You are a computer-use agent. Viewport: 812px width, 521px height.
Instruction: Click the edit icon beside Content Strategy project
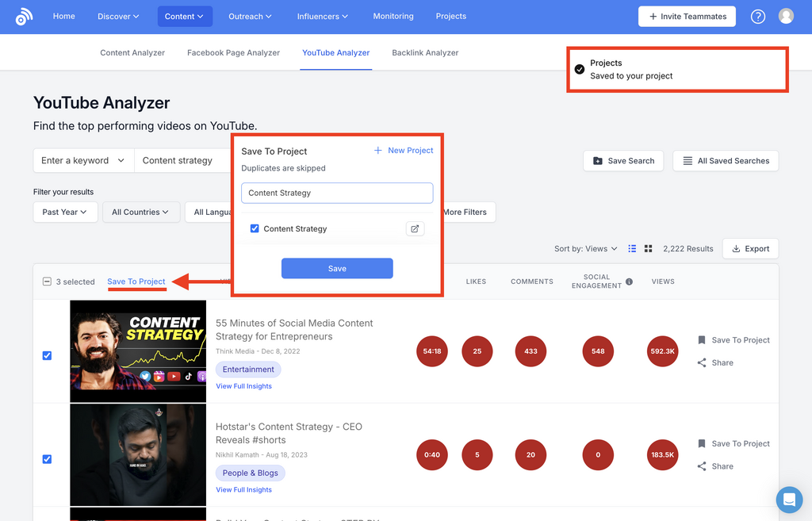point(415,228)
